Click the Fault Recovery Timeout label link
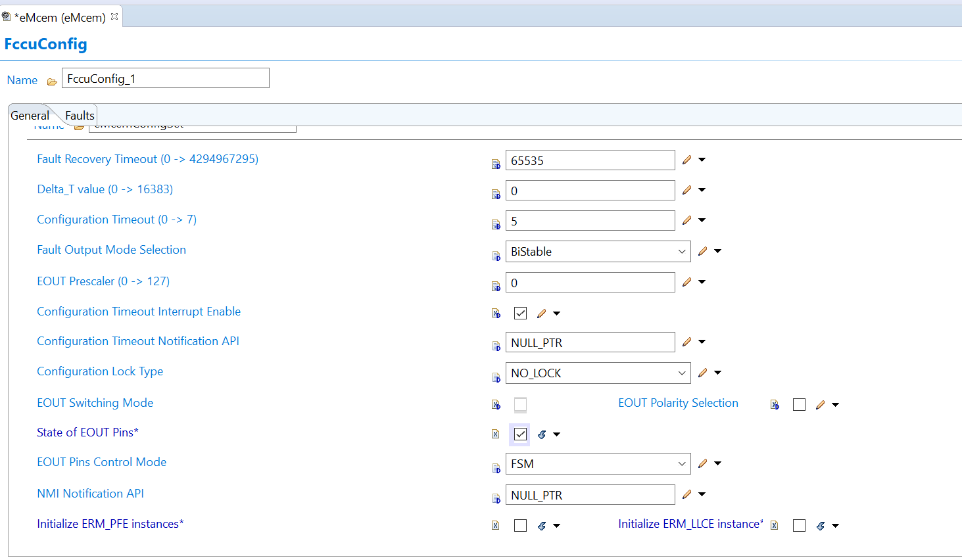 (x=148, y=159)
